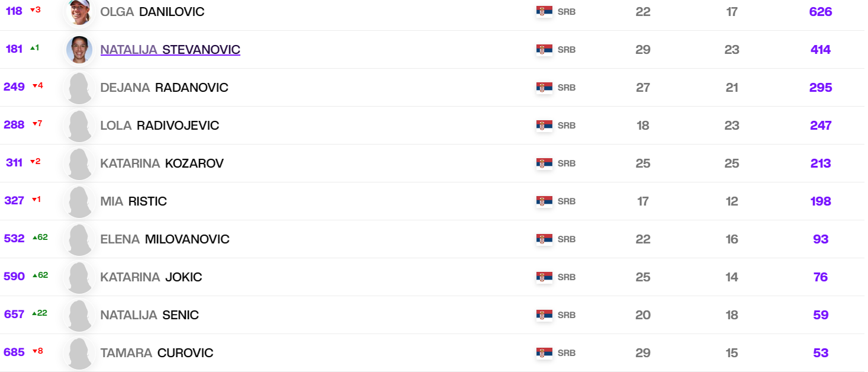868x372 pixels.
Task: Open Tamara Curovic's player profile
Action: click(156, 353)
